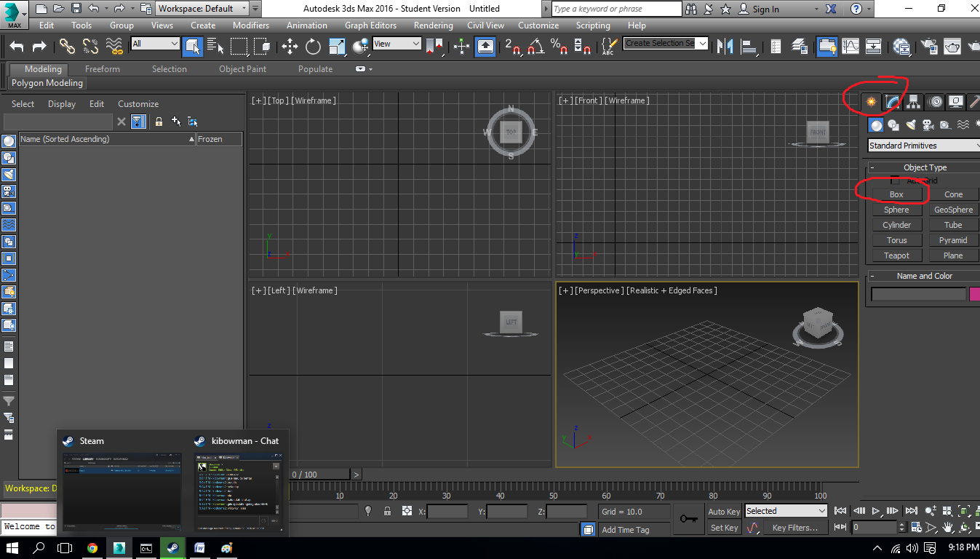This screenshot has width=980, height=559.
Task: Click the Torus primitive button
Action: pos(896,240)
